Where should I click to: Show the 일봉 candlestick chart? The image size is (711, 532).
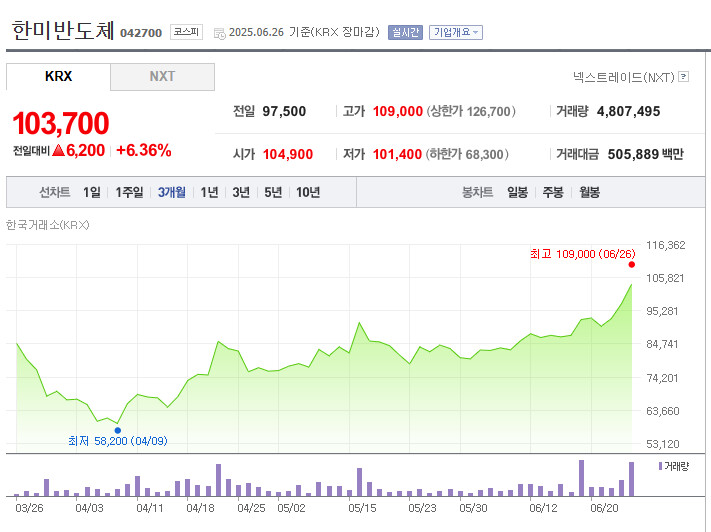pyautogui.click(x=517, y=192)
